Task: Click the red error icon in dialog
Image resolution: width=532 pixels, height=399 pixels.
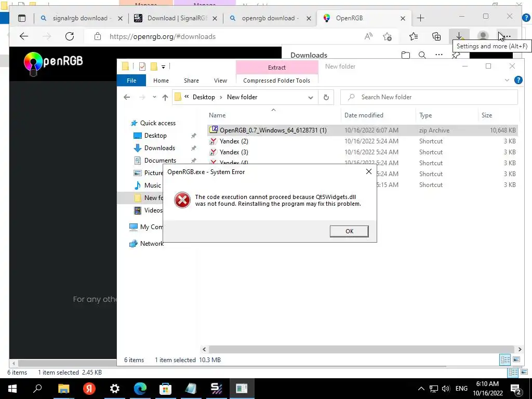Action: (182, 200)
